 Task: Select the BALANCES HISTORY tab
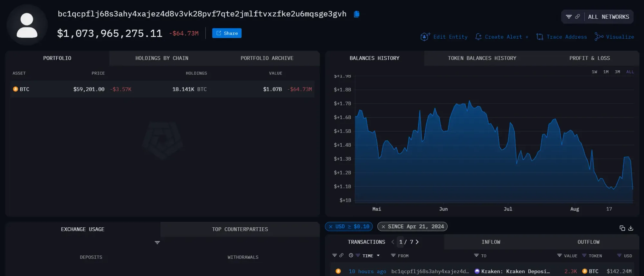coord(374,58)
